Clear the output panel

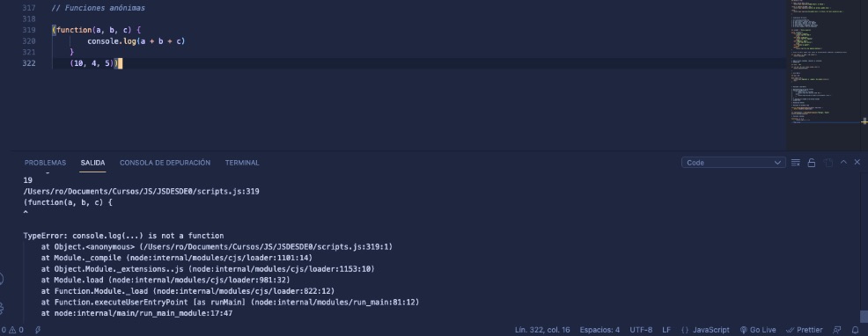click(x=796, y=162)
